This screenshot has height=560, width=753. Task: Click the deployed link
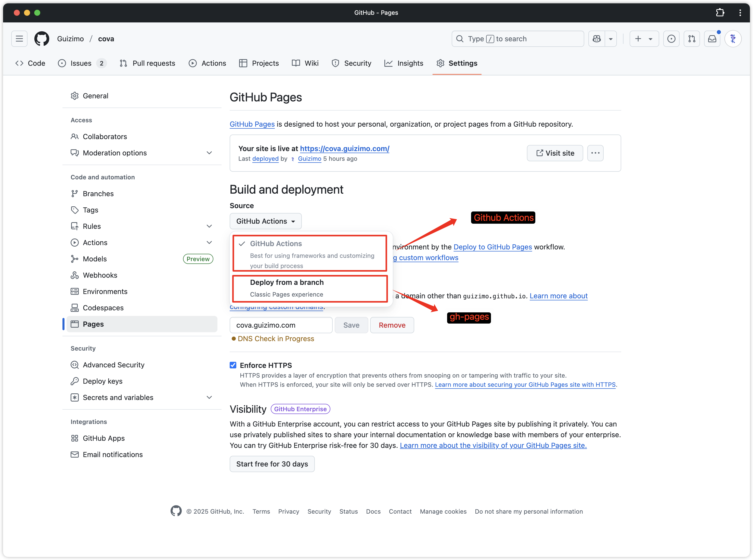265,159
